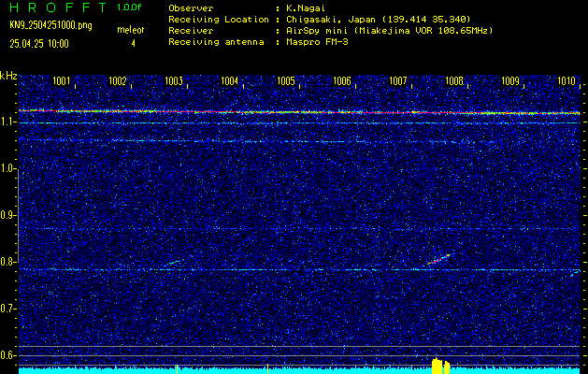Click the date stamp 25.04.25 10:00
Image resolution: width=588 pixels, height=374 pixels.
click(x=39, y=44)
